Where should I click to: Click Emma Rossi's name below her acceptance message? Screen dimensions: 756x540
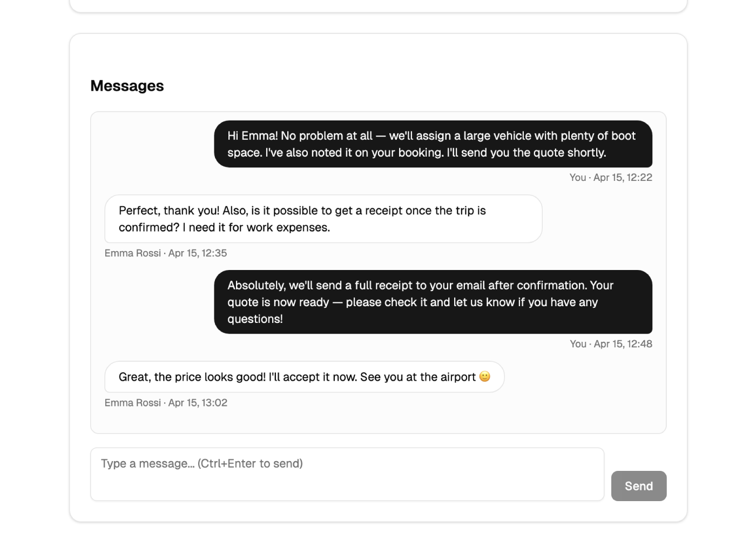132,403
